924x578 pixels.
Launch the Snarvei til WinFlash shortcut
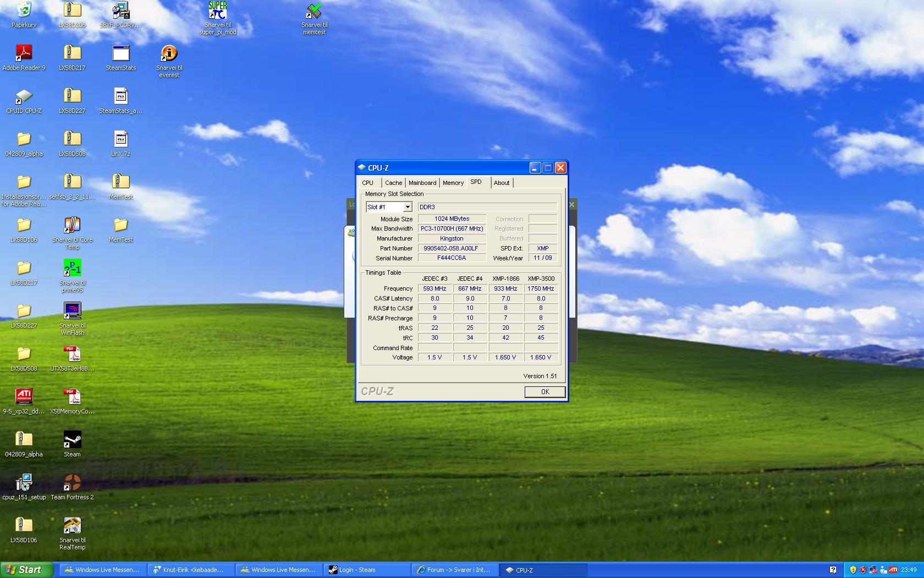pos(72,319)
